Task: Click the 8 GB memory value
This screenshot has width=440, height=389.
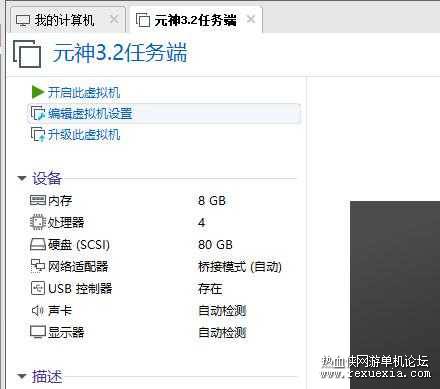Action: pos(212,201)
